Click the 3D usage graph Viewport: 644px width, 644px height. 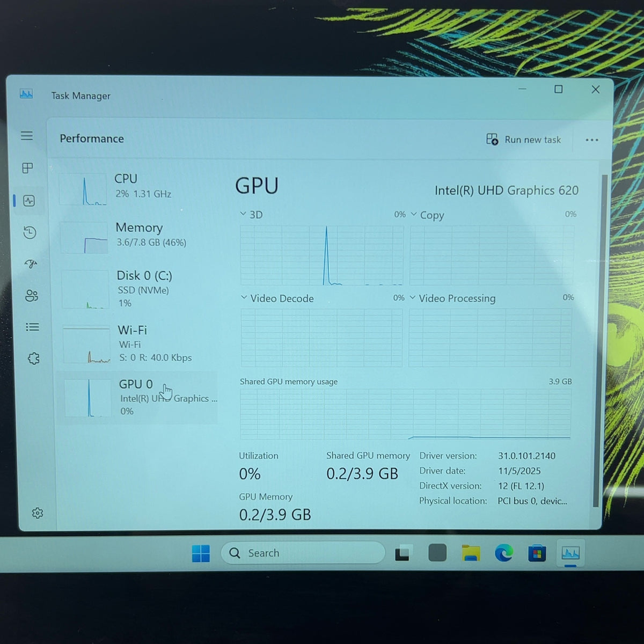click(322, 255)
